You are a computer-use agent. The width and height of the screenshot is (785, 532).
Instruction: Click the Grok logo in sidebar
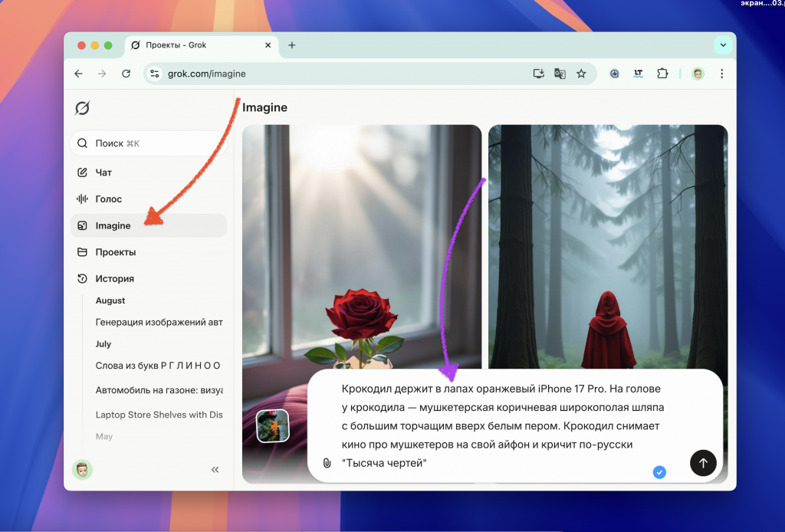click(x=82, y=107)
